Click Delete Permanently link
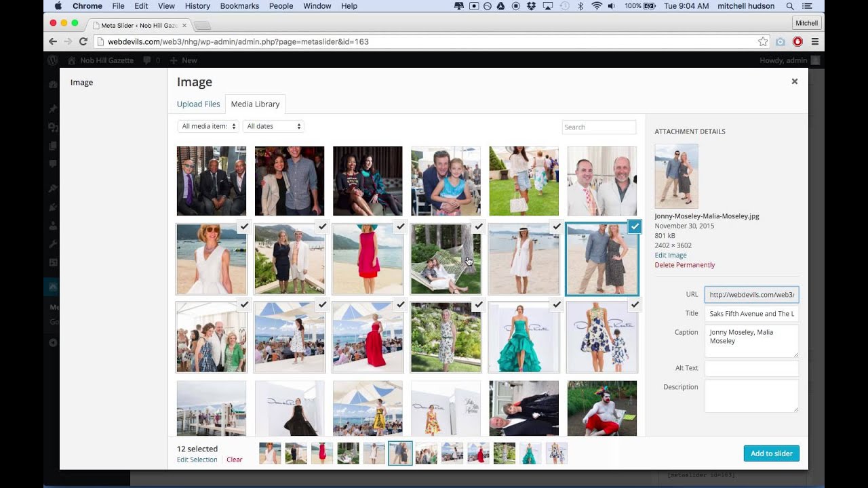This screenshot has width=868, height=488. pos(685,265)
